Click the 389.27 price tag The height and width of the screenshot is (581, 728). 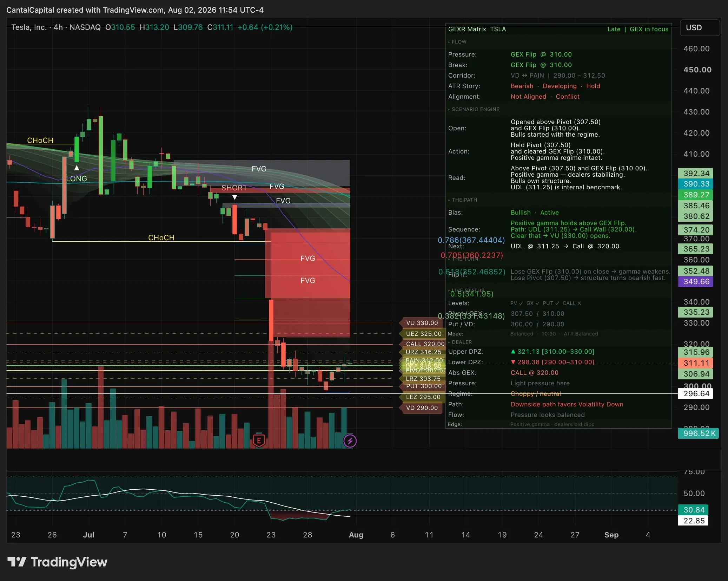tap(696, 195)
